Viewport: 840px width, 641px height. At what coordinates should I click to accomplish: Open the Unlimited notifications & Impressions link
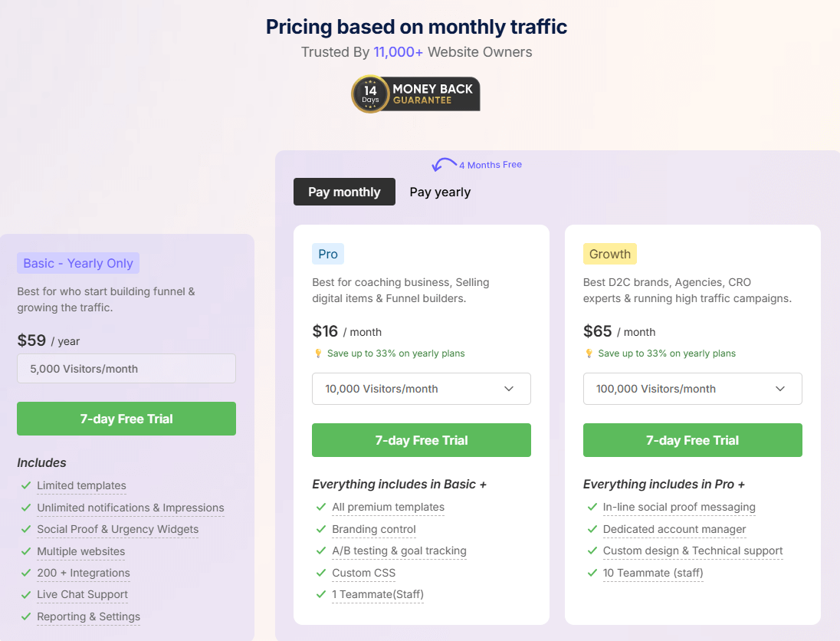coord(130,508)
